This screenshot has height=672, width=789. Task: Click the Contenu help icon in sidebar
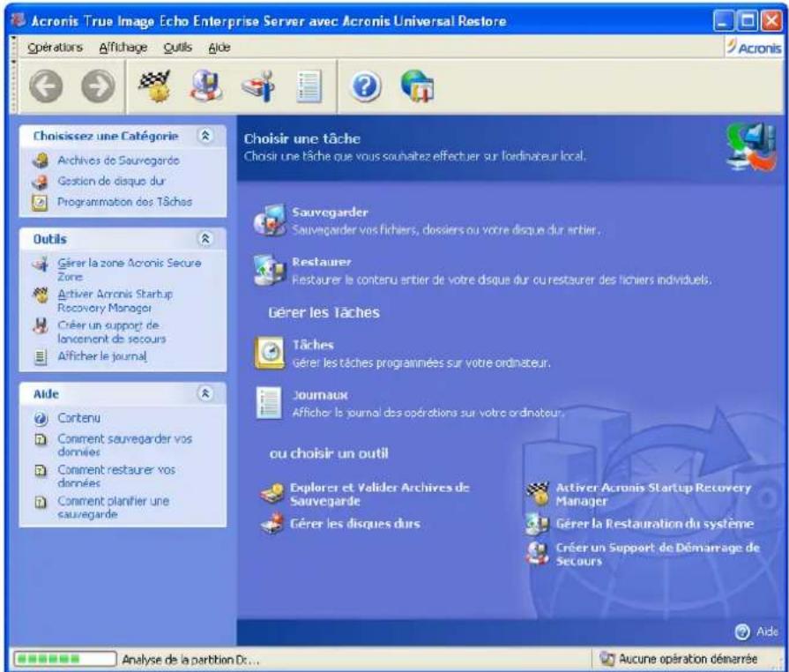tap(41, 419)
